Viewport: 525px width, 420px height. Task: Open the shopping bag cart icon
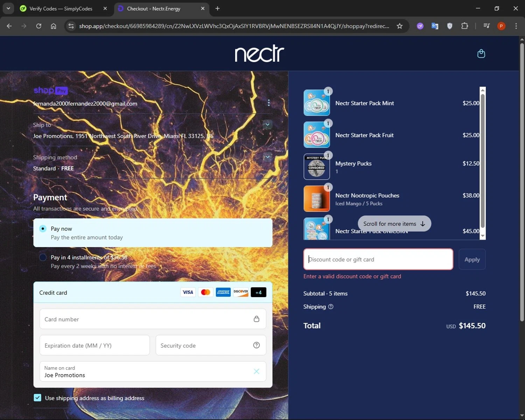click(x=481, y=54)
